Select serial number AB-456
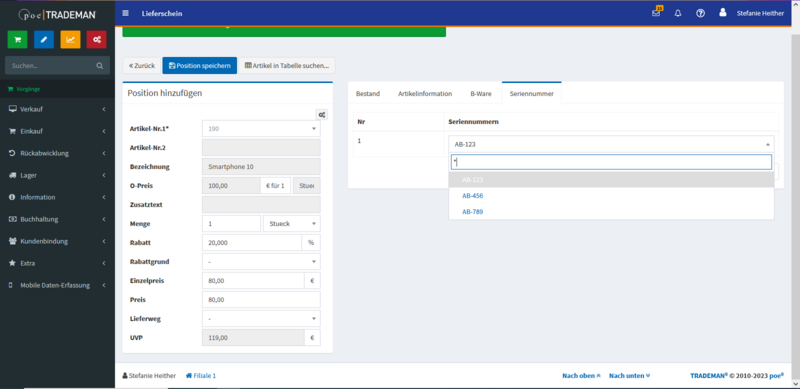The height and width of the screenshot is (389, 800). (611, 196)
